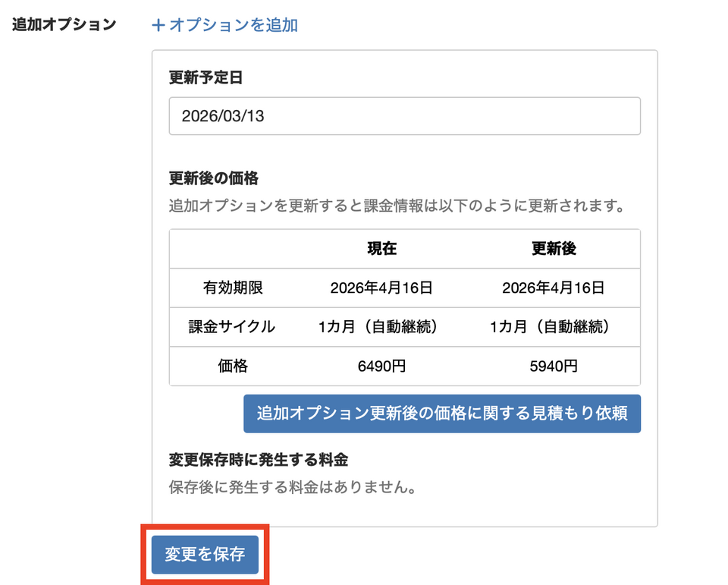Select the 更新後 column header
728x585 pixels.
tap(553, 249)
